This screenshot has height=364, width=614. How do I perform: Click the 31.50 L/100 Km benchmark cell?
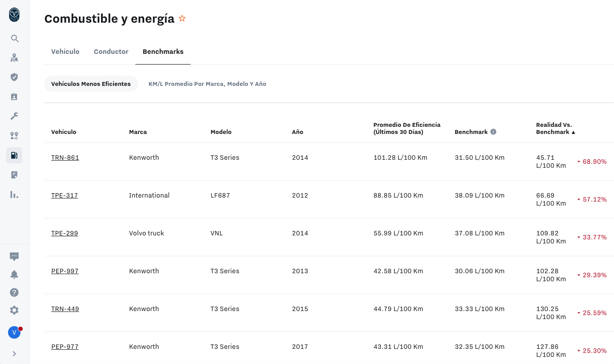pos(480,158)
